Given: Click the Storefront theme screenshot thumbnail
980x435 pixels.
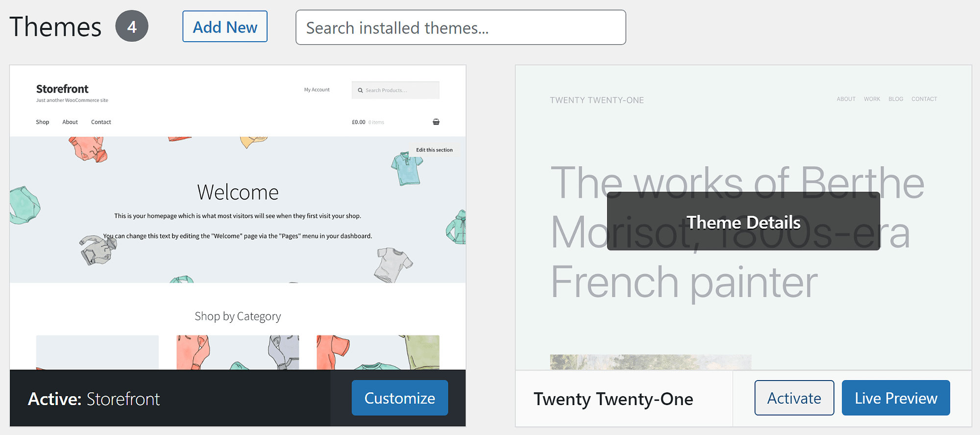Looking at the screenshot, I should coord(238,217).
